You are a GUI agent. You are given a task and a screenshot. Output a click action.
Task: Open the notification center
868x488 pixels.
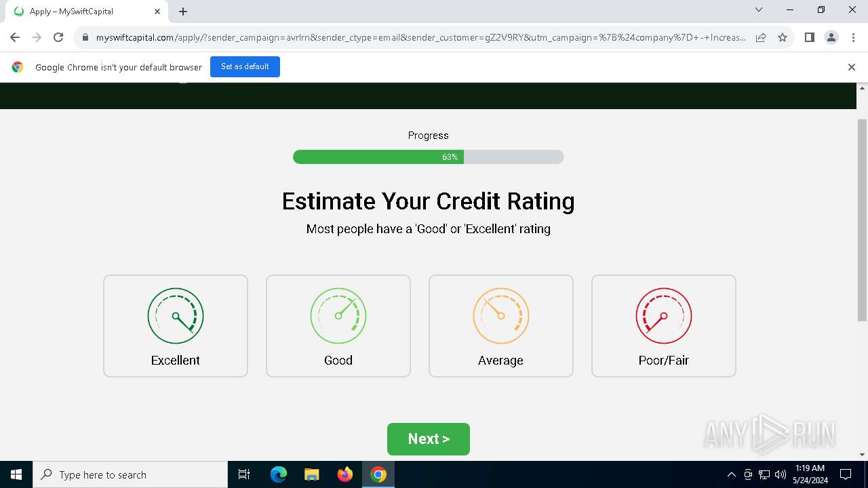[x=846, y=474]
